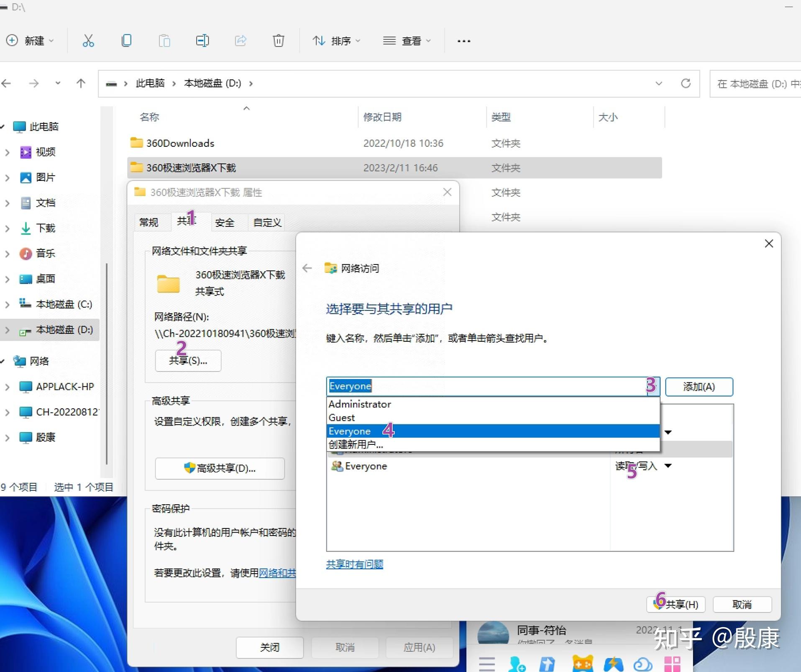
Task: Switch to the 自定义 tab
Action: pyautogui.click(x=267, y=222)
